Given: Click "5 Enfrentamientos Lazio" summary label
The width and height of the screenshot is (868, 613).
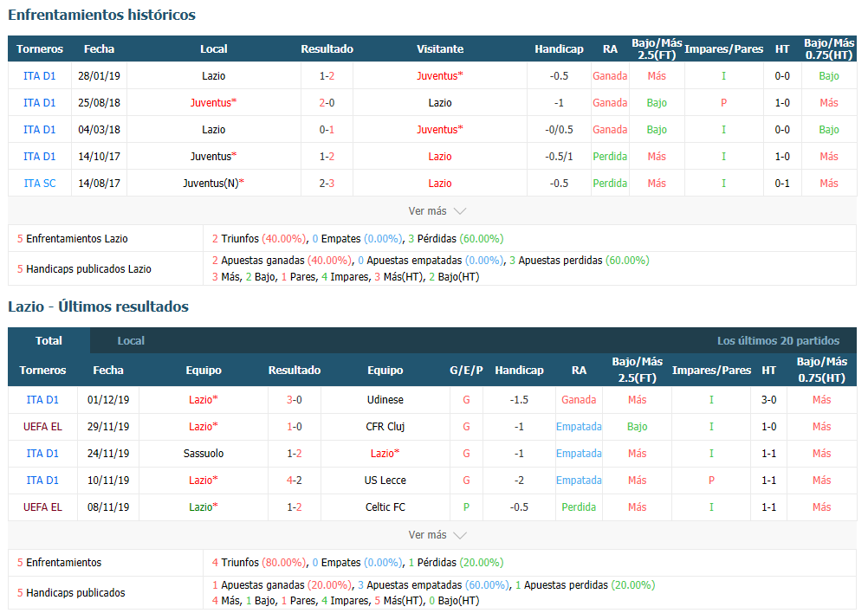Looking at the screenshot, I should click(x=73, y=238).
